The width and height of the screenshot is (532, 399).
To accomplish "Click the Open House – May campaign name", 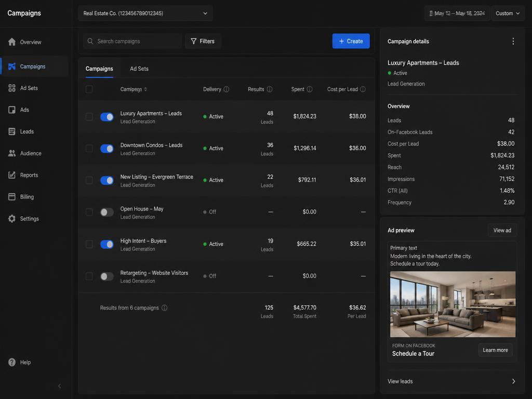I will pyautogui.click(x=142, y=209).
